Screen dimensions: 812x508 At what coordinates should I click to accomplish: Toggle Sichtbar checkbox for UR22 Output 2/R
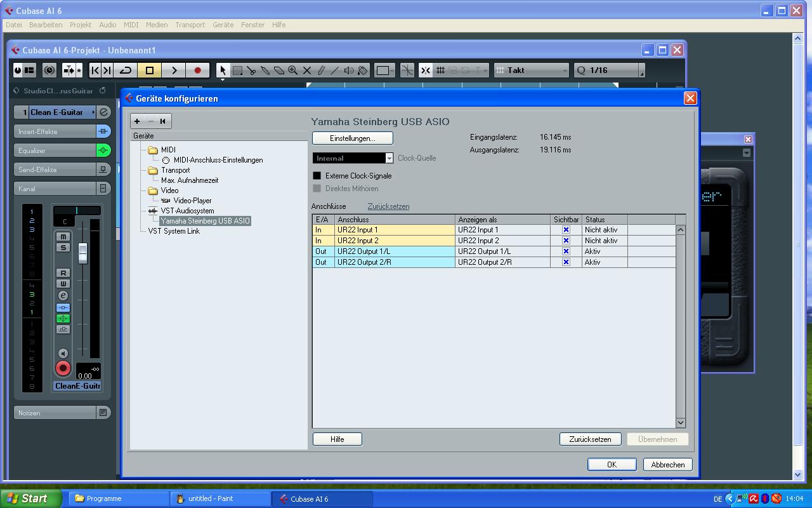coord(566,262)
